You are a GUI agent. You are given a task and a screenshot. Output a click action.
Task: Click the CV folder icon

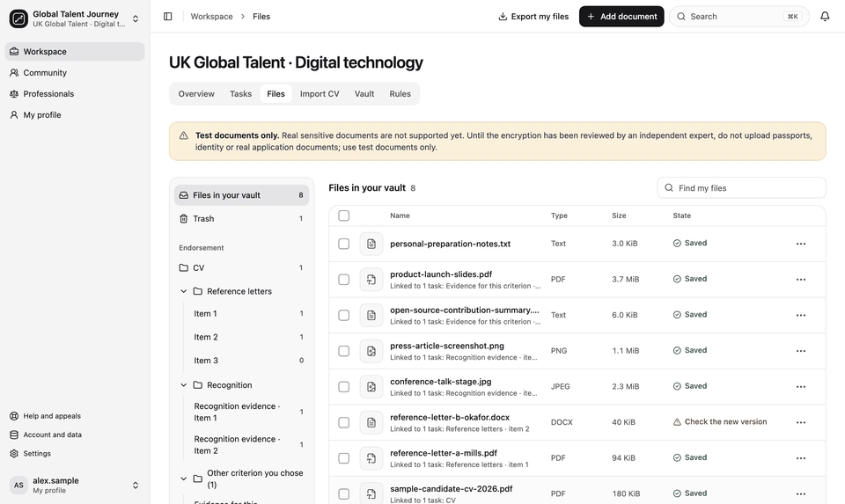coord(184,267)
